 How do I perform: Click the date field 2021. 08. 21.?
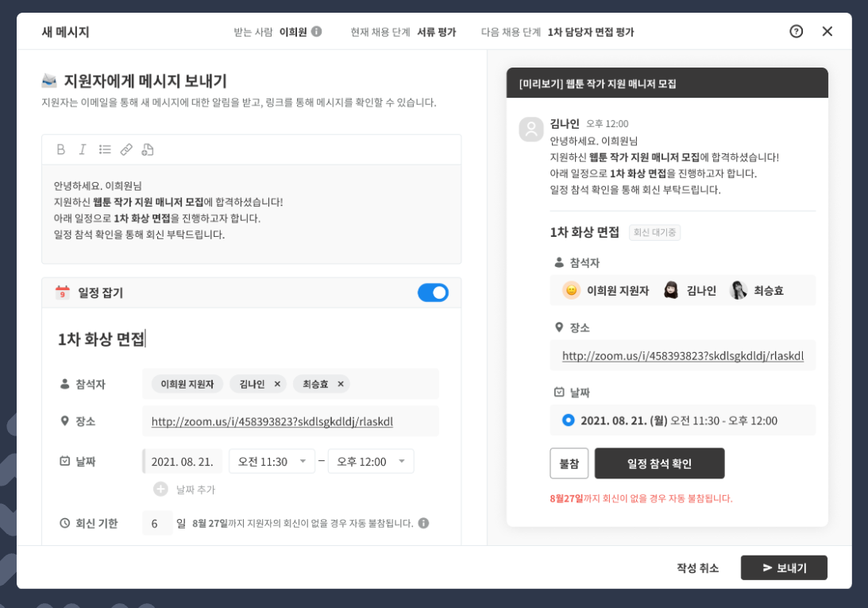pos(182,462)
